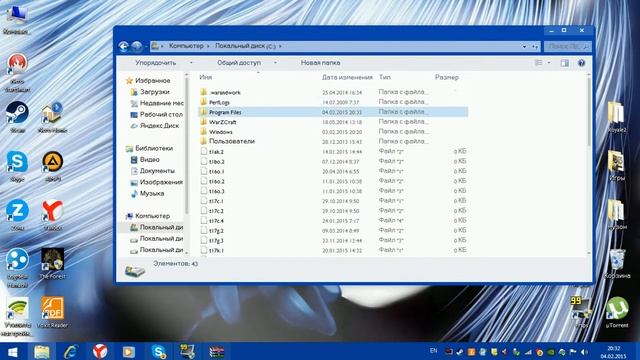The height and width of the screenshot is (360, 640).
Task: Open the taskbar clock and date
Action: (614, 352)
